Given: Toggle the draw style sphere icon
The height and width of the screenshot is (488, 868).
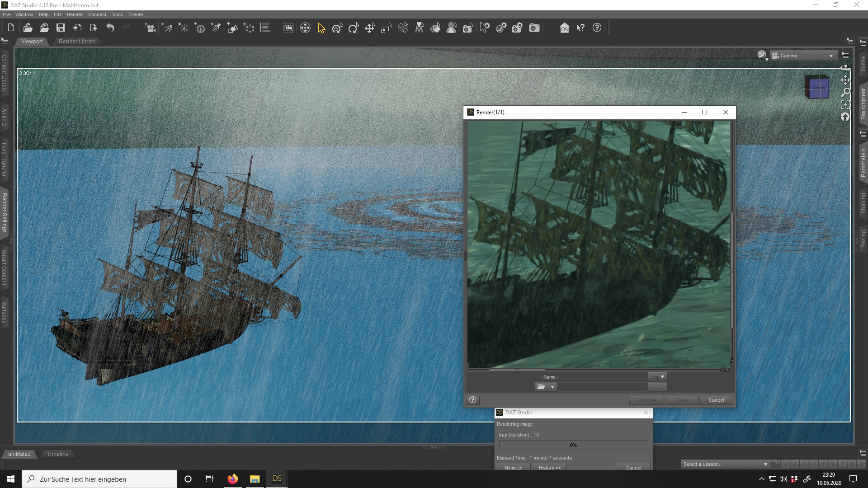Looking at the screenshot, I should coord(762,55).
